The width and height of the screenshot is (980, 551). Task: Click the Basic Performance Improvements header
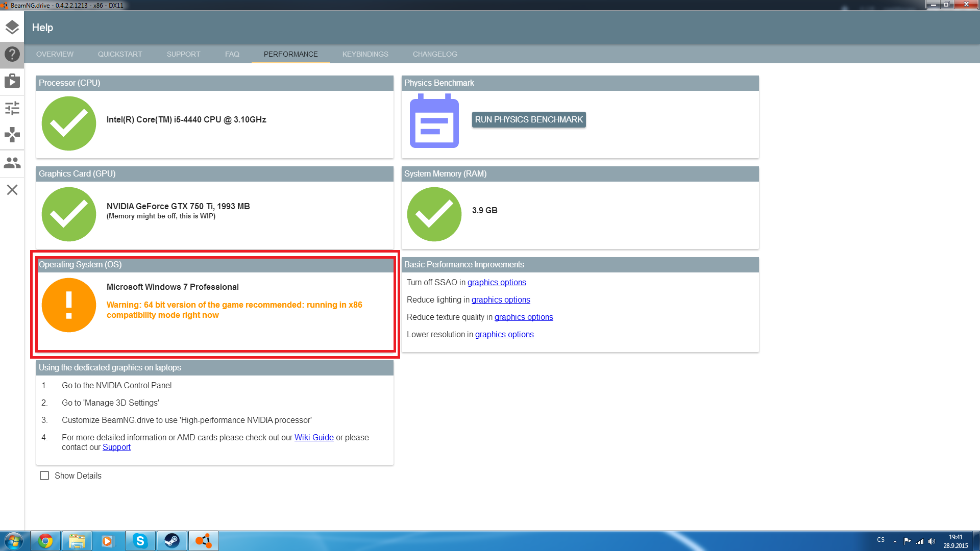pos(580,264)
